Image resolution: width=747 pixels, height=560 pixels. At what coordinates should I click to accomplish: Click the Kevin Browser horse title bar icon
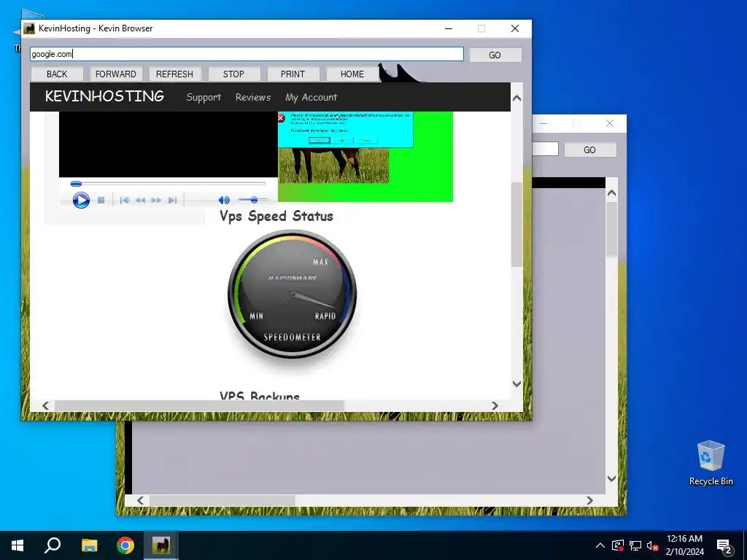click(29, 28)
